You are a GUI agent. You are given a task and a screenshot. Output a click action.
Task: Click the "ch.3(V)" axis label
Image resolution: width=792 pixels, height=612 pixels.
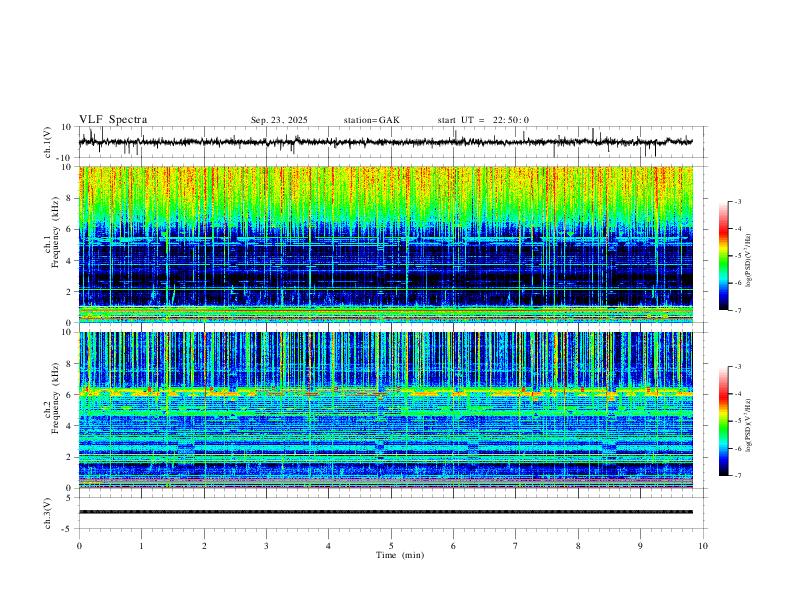tap(47, 513)
